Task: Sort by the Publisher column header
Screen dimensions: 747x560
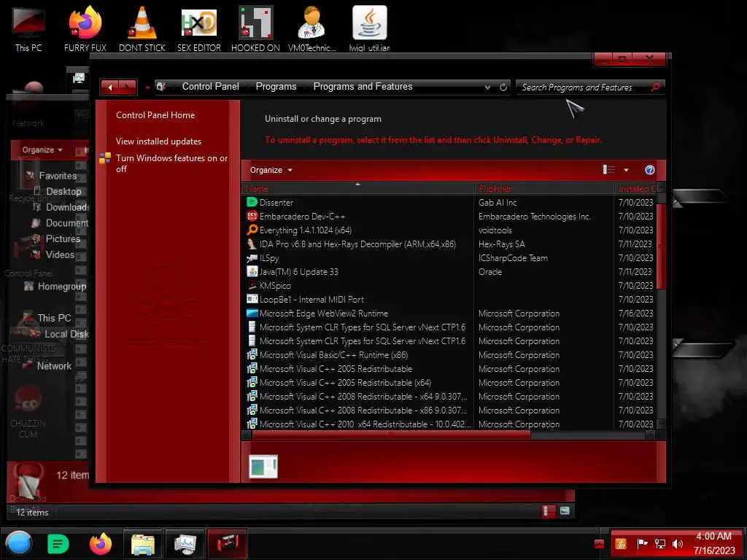Action: tap(544, 189)
